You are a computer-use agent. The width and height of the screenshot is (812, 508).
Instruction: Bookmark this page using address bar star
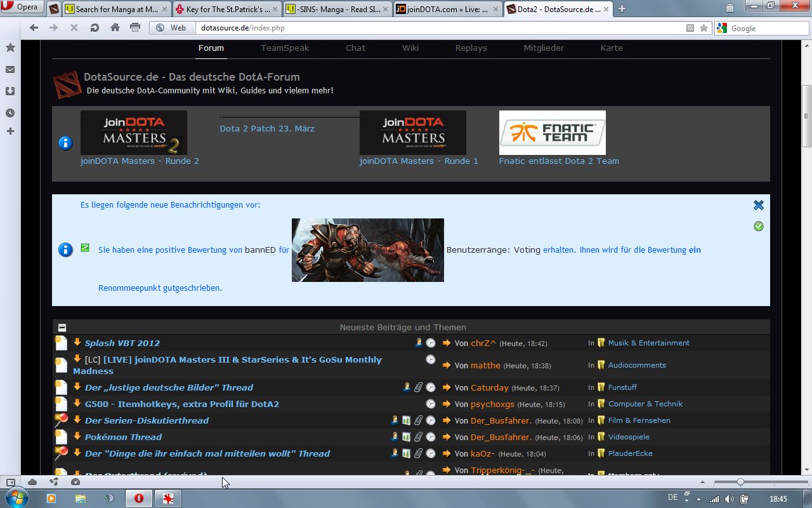704,28
